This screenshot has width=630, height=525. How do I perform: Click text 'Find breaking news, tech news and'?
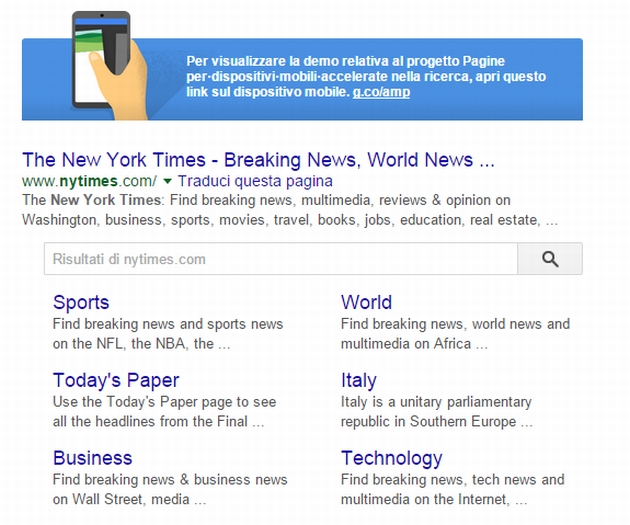[452, 480]
